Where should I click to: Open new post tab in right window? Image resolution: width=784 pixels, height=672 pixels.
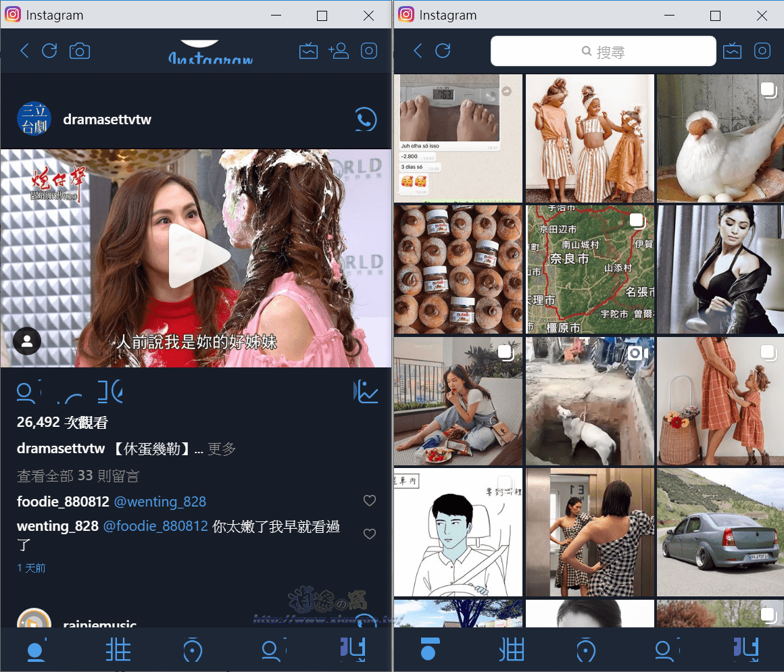(586, 650)
